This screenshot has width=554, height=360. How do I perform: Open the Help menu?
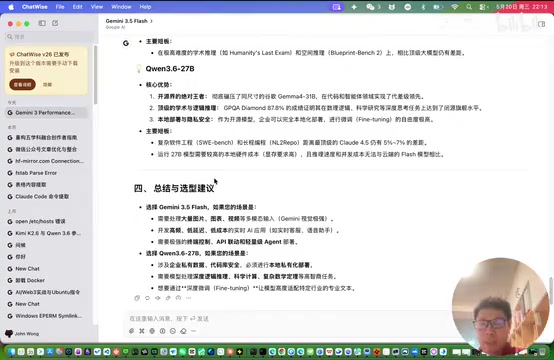tap(145, 7)
